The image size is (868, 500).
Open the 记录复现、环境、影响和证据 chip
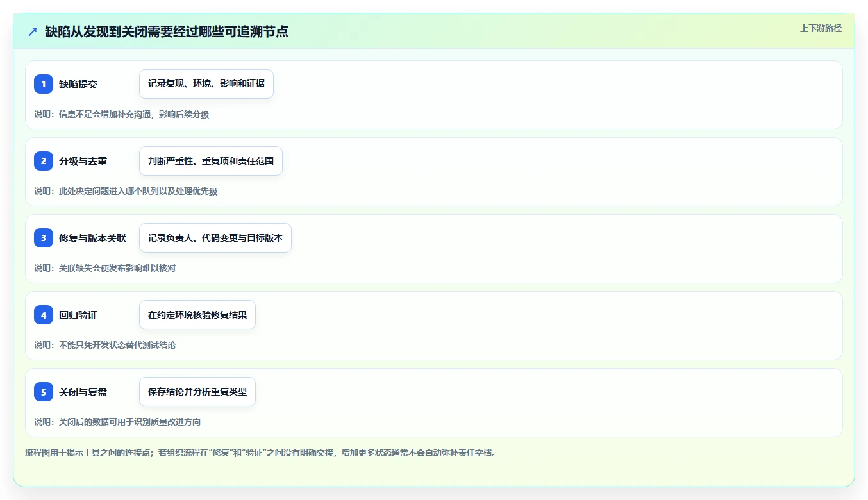[x=206, y=84]
